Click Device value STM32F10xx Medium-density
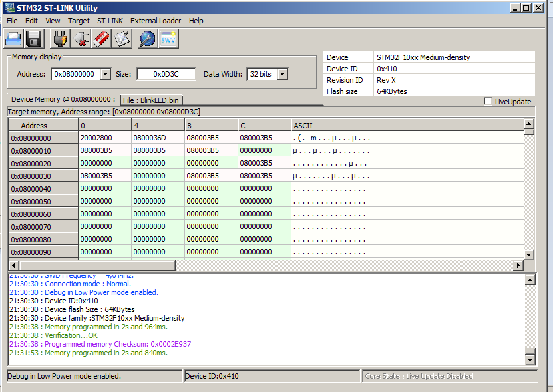This screenshot has height=392, width=553. (x=454, y=57)
